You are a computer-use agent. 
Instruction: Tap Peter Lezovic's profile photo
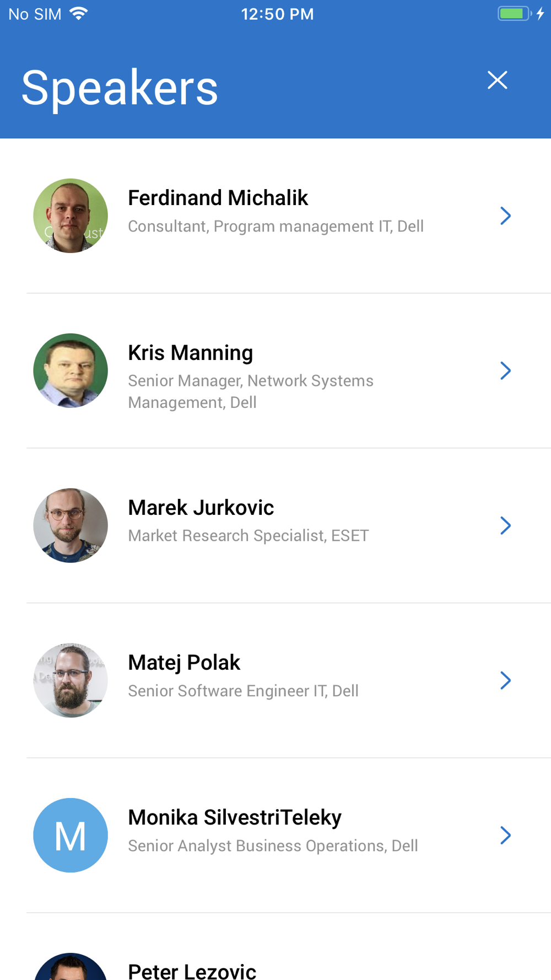point(71,968)
